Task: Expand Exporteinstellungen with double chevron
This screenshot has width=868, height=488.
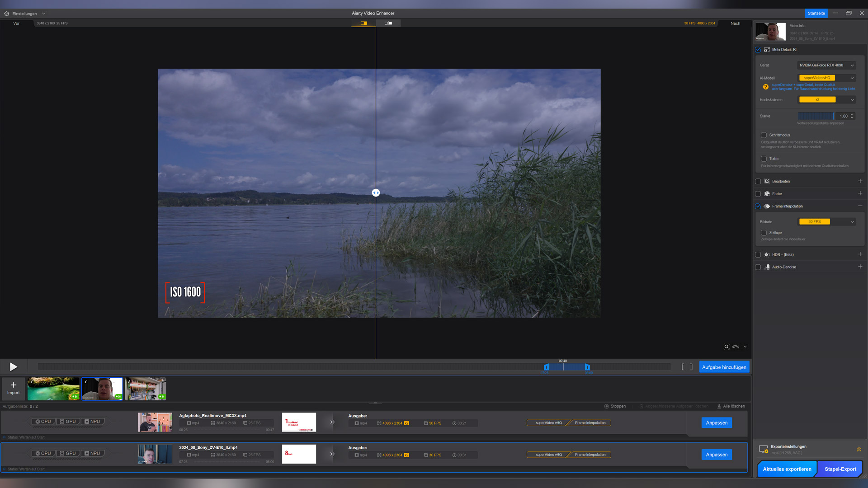Action: pyautogui.click(x=859, y=449)
